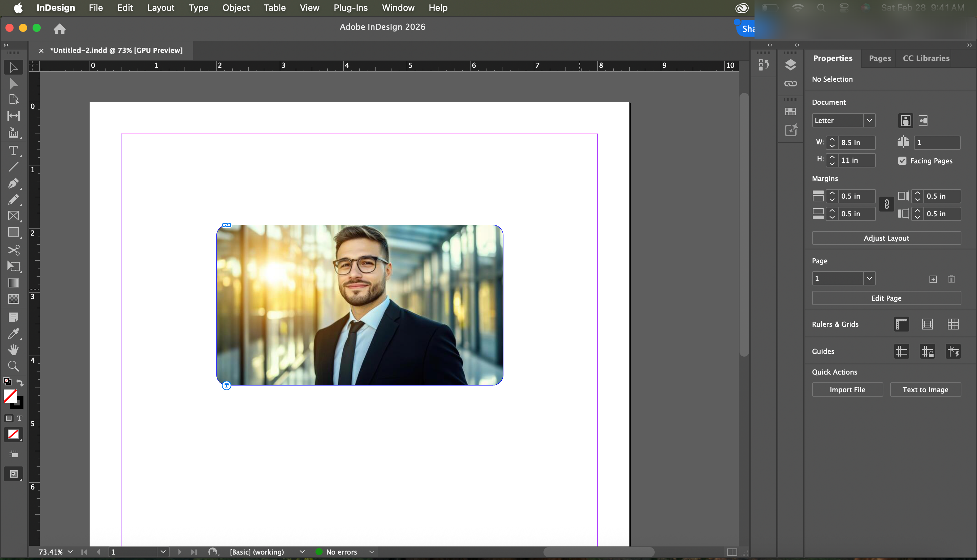The image size is (977, 560).
Task: Click the Import File button
Action: 847,389
